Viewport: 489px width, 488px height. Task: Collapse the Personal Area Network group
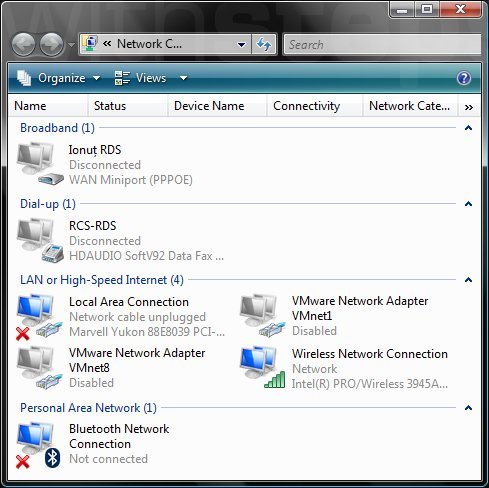(468, 408)
